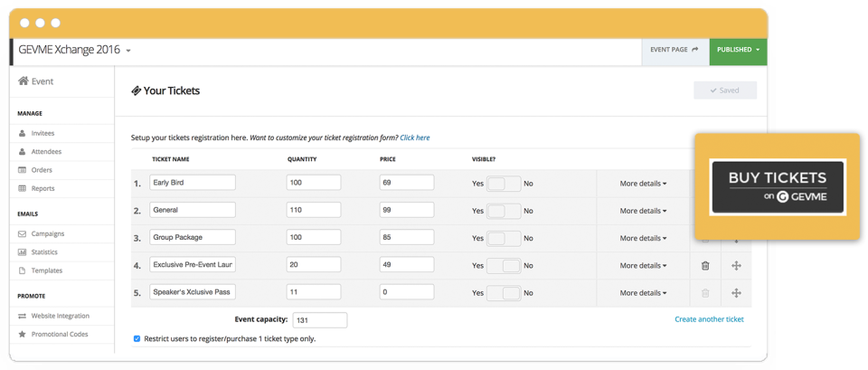The width and height of the screenshot is (868, 370).
Task: Toggle visibility switch for Exclusive Pre-Event Launch ticket
Action: [x=504, y=265]
